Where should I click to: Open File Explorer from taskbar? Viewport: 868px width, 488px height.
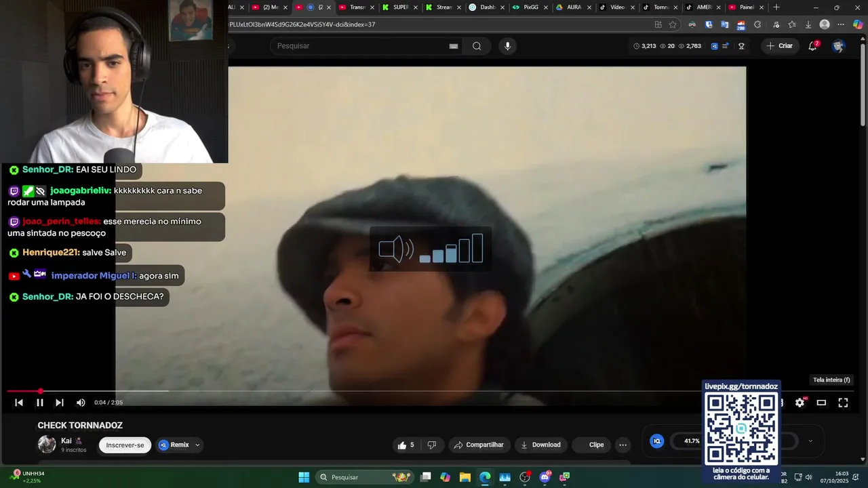(465, 477)
